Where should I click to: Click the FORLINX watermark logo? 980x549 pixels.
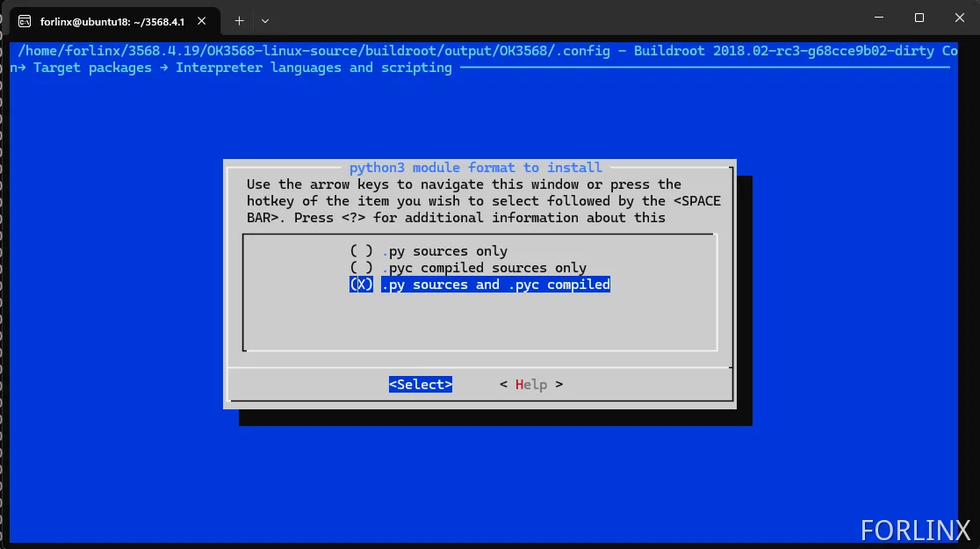click(x=915, y=530)
